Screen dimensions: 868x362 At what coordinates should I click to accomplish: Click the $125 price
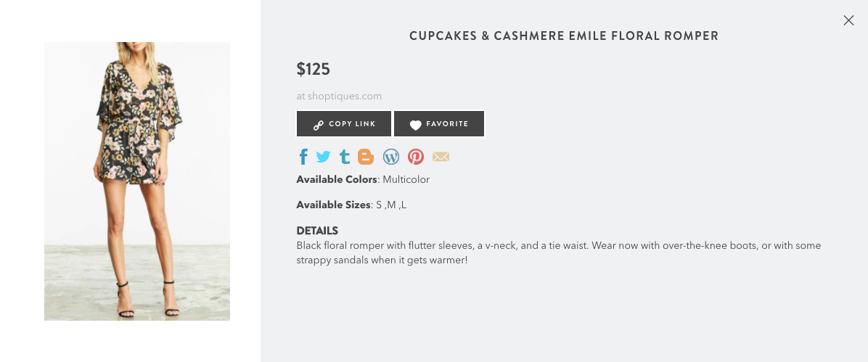point(314,70)
